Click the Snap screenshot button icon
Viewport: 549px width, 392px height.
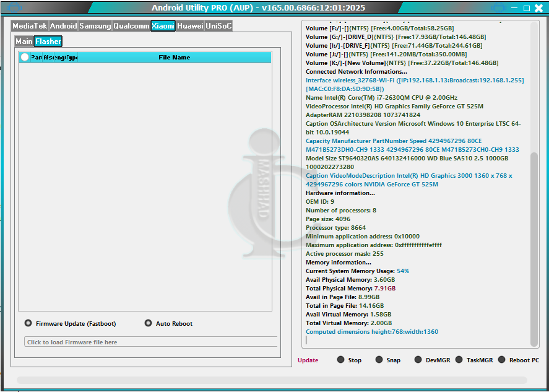coord(379,360)
